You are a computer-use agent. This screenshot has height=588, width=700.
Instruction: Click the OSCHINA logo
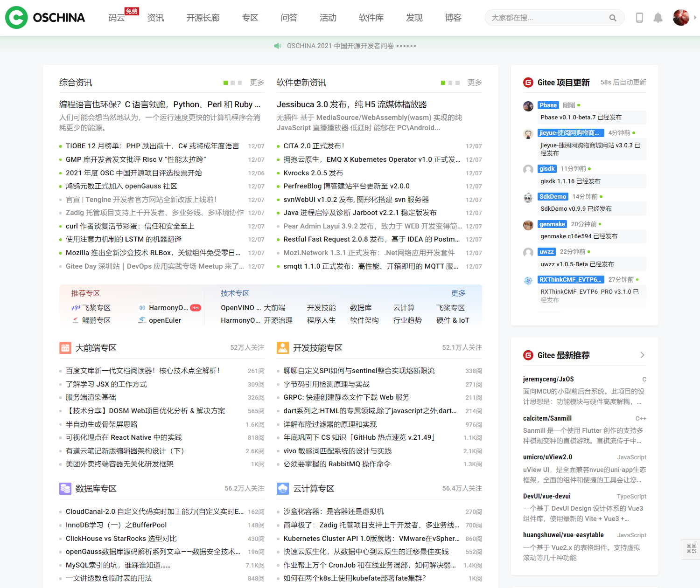pos(45,18)
